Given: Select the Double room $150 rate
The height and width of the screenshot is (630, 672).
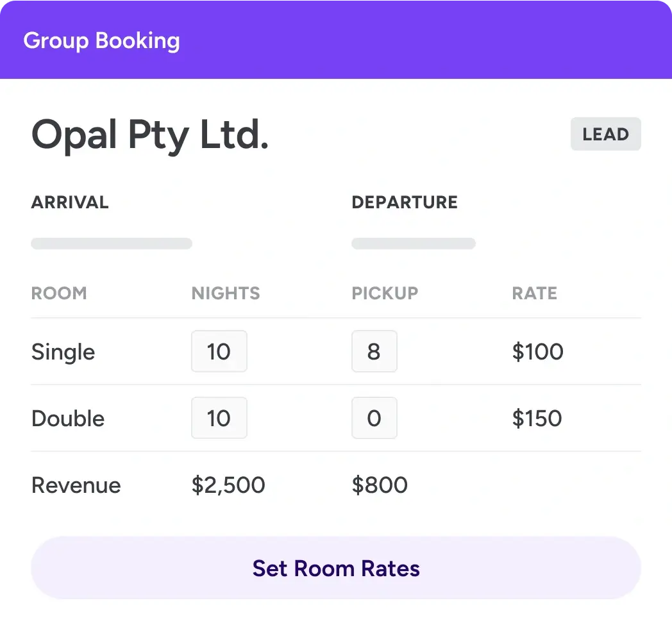Looking at the screenshot, I should (537, 418).
